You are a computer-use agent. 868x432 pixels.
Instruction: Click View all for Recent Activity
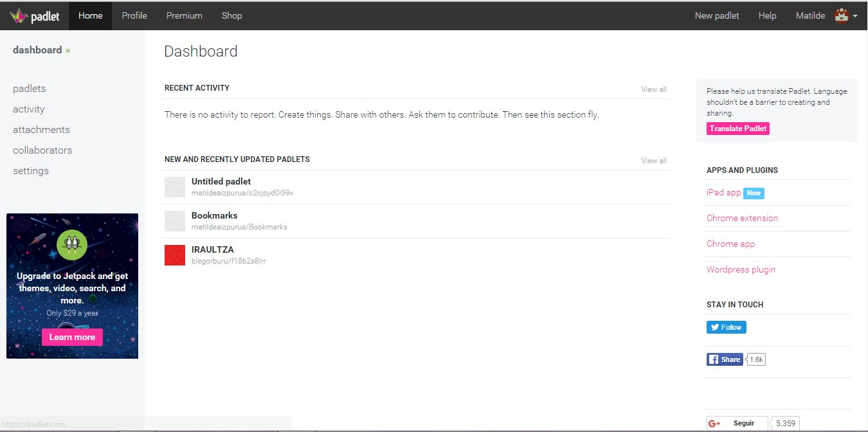click(x=654, y=89)
